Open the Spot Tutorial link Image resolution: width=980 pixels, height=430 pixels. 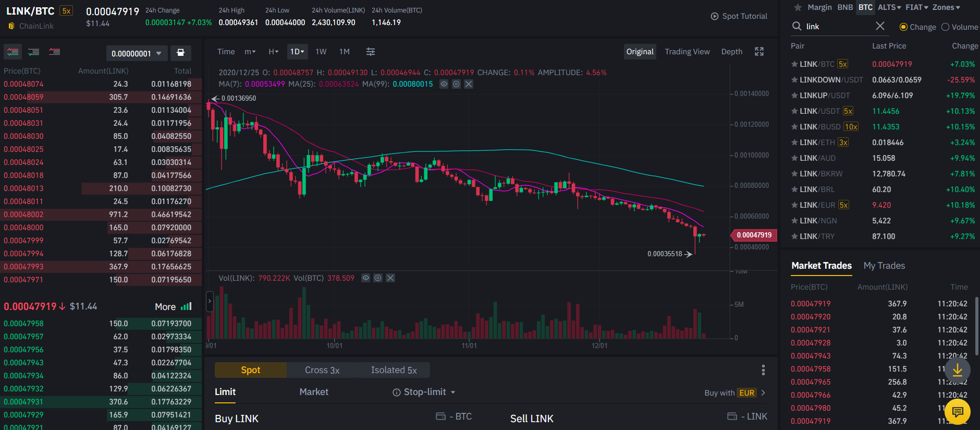coord(739,16)
